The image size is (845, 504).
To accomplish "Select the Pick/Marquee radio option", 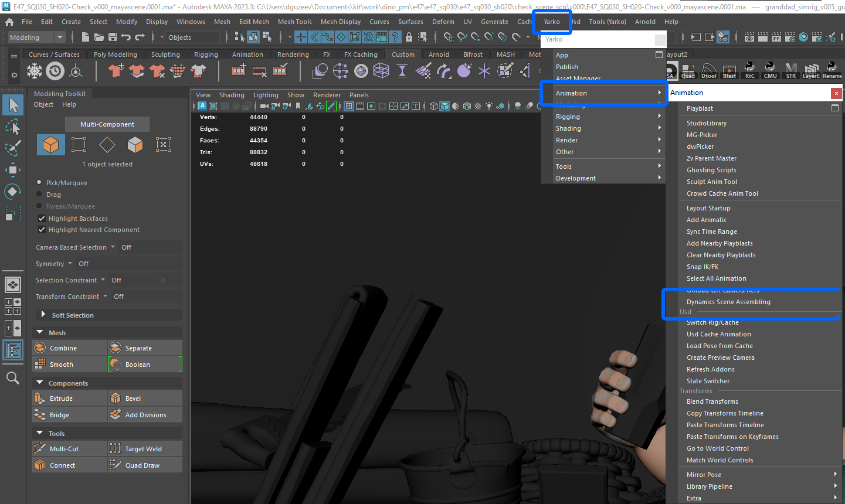I will (x=39, y=183).
